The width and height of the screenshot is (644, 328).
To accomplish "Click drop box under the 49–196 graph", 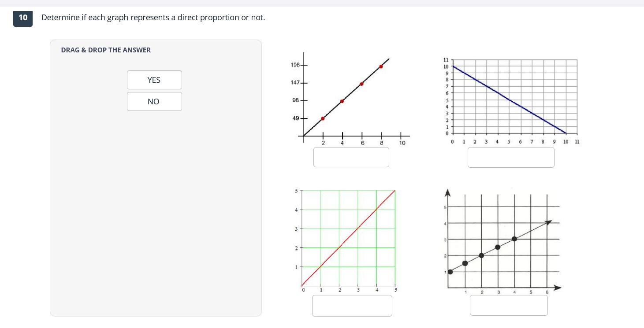I will click(x=351, y=157).
